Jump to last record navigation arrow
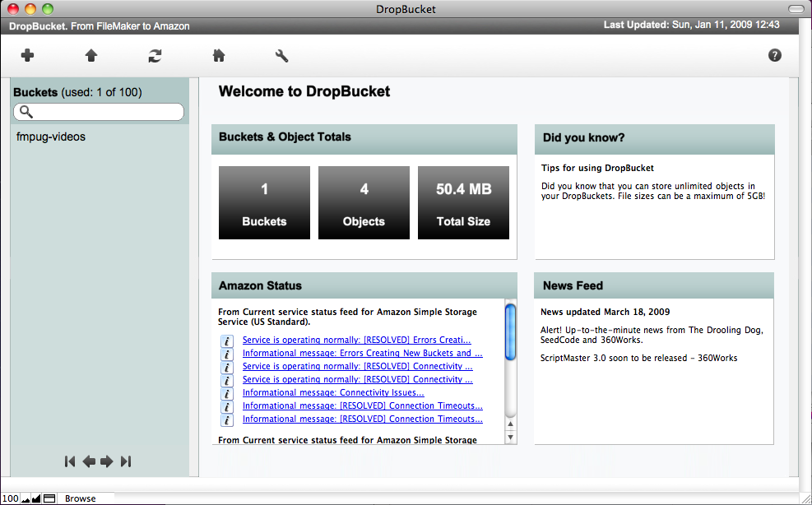Image resolution: width=812 pixels, height=505 pixels. coord(126,461)
